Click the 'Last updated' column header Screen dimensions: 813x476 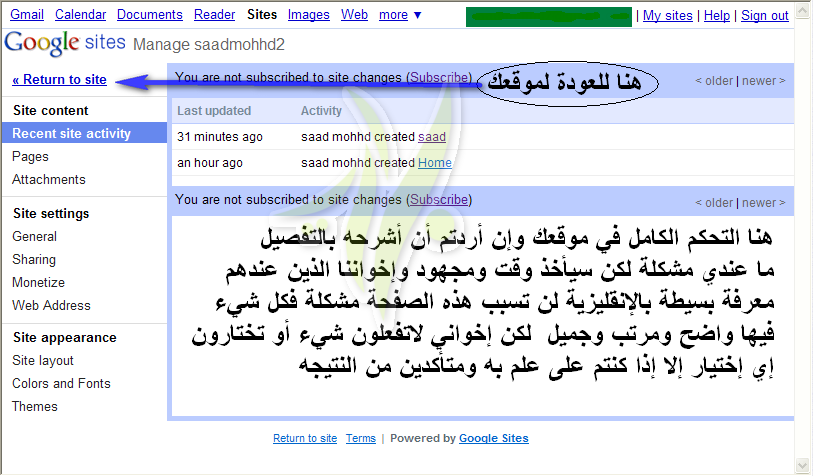pyautogui.click(x=214, y=111)
